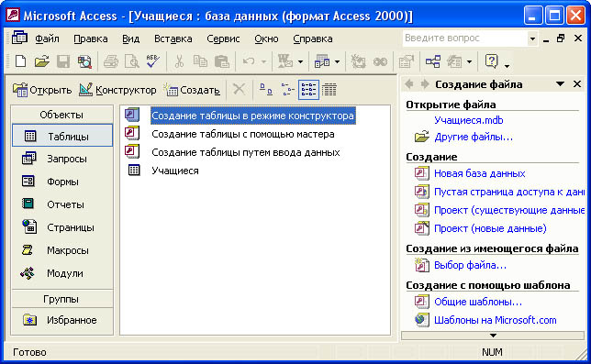591x364 pixels.
Task: Click the Delete X icon in database toolbar
Action: pyautogui.click(x=239, y=90)
